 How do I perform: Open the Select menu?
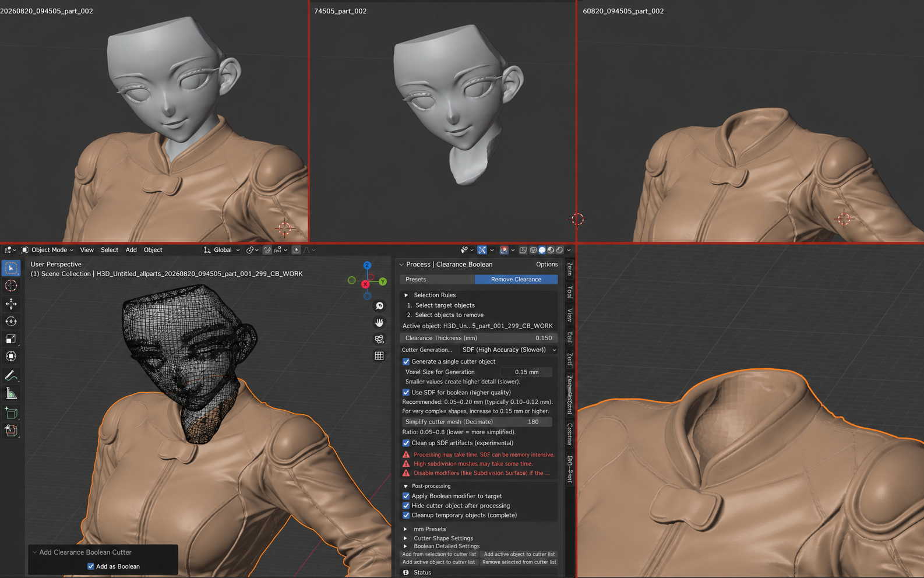pyautogui.click(x=110, y=250)
